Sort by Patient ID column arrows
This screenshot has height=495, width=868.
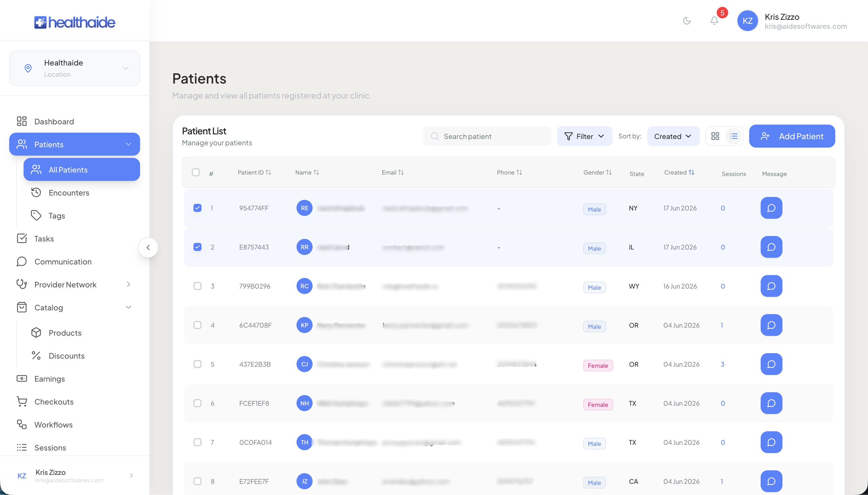coord(268,172)
